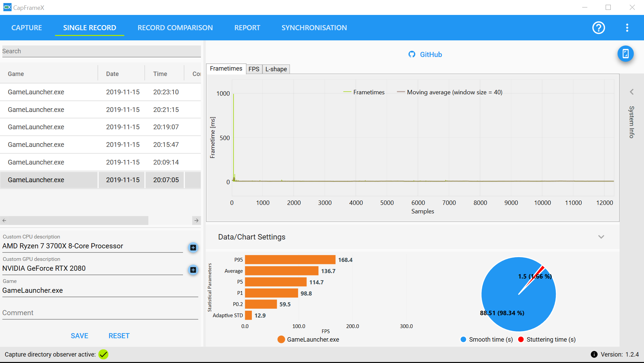Image resolution: width=644 pixels, height=363 pixels.
Task: Select the record captured at 20:15:47
Action: 100,145
